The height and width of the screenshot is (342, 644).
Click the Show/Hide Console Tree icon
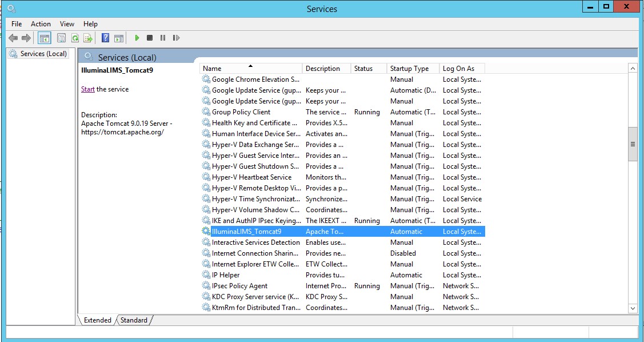pyautogui.click(x=44, y=38)
